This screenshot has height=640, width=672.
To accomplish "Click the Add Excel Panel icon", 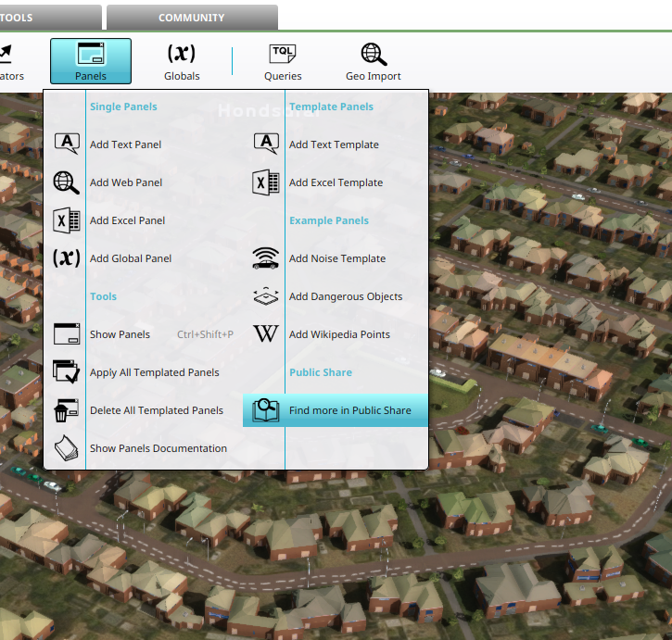I will pos(66,220).
